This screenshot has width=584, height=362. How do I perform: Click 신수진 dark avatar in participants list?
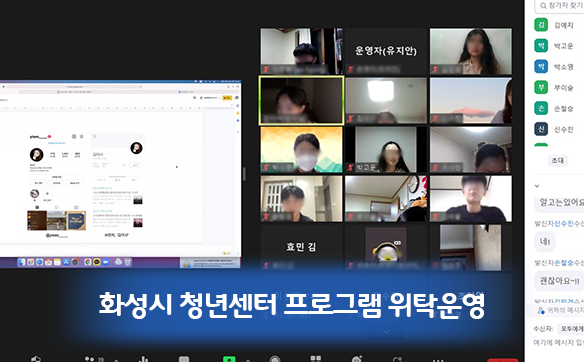541,129
